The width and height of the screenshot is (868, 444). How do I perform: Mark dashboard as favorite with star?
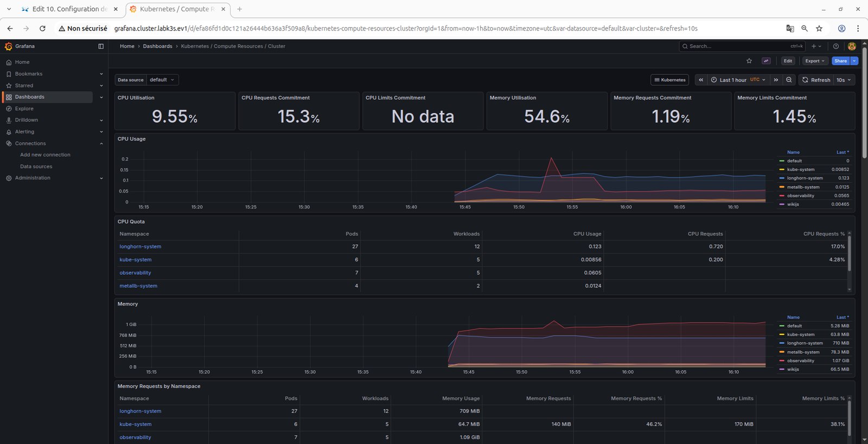tap(749, 61)
